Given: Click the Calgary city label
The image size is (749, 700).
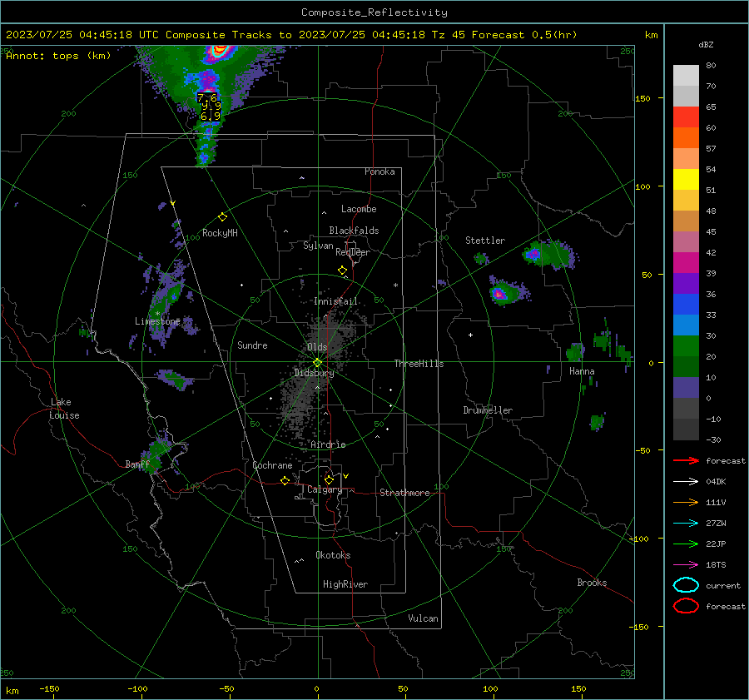Looking at the screenshot, I should coord(325,489).
